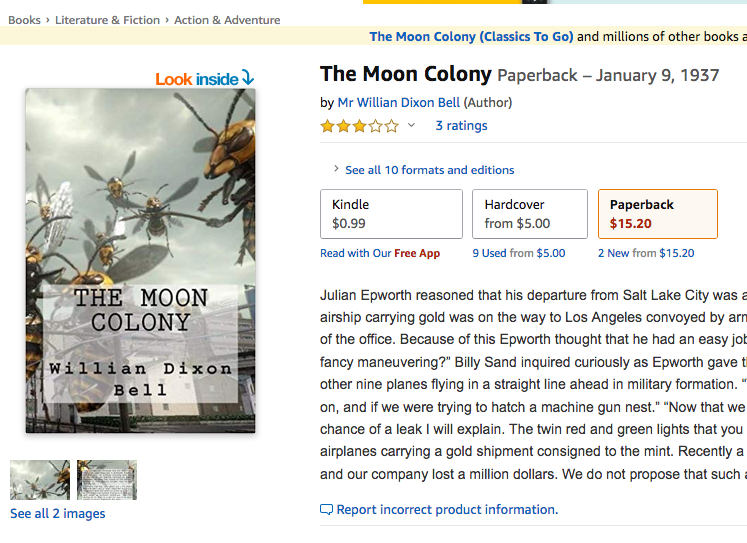Viewport: 747px width, 543px height.
Task: Select the Paperback $15.20 format
Action: coord(657,214)
